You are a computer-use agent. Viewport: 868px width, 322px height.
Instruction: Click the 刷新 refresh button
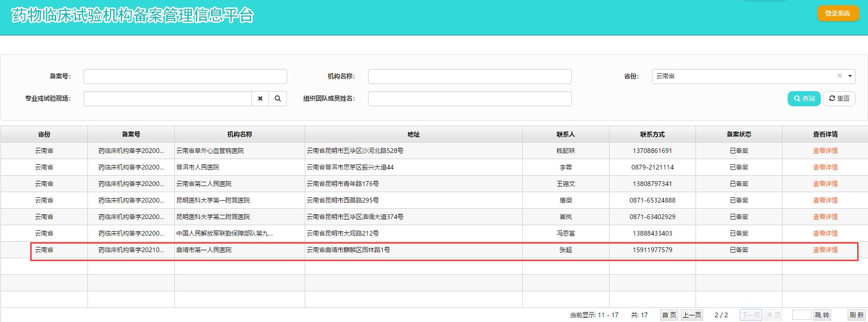pos(857,315)
